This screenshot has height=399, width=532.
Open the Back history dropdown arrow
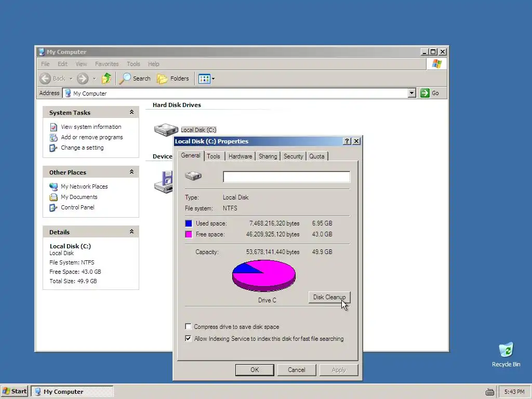pyautogui.click(x=71, y=79)
